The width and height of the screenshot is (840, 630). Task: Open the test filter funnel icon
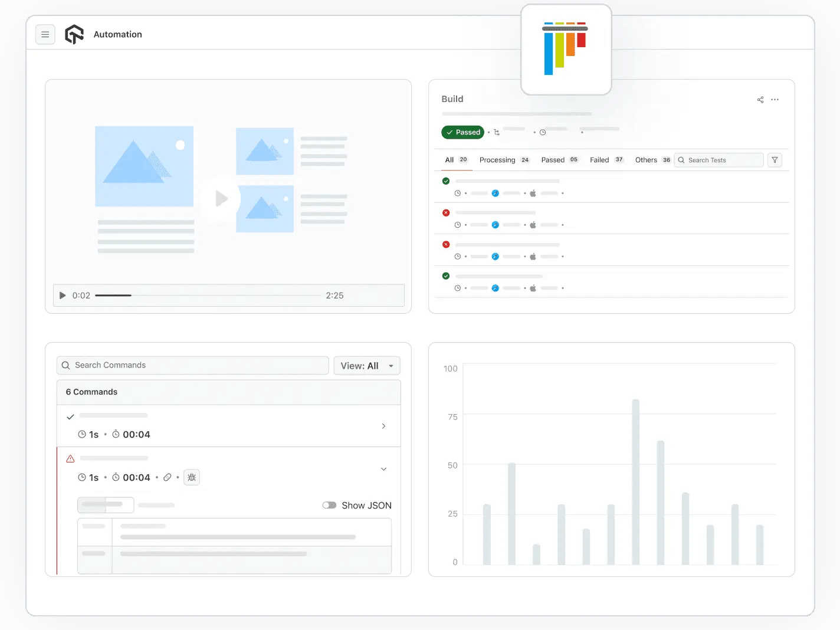pos(775,160)
